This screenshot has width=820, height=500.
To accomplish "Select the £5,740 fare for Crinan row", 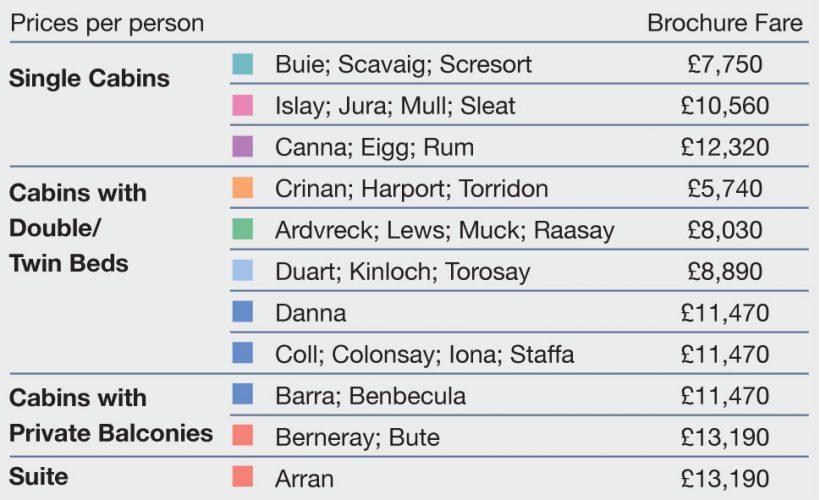I will point(725,189).
